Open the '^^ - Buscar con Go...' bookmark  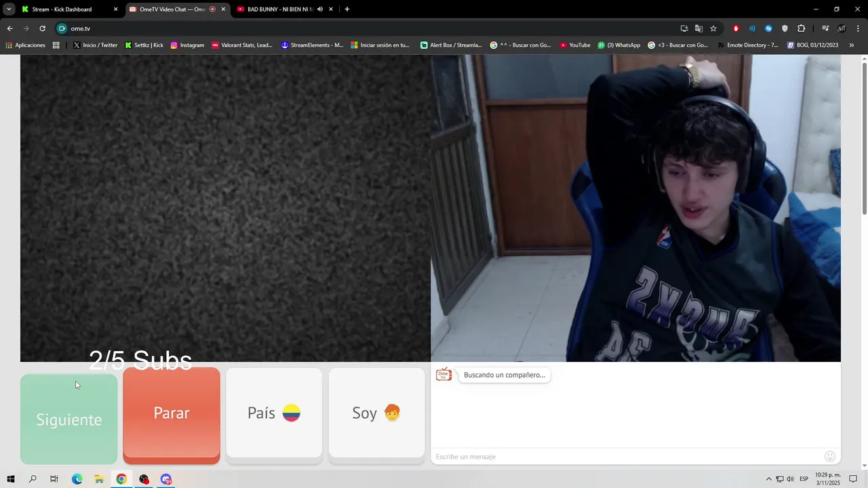[x=521, y=45]
